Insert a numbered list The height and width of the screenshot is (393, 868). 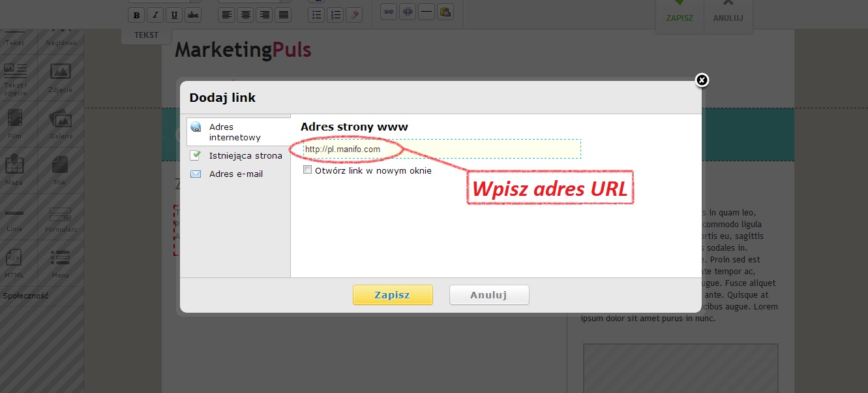coord(335,15)
